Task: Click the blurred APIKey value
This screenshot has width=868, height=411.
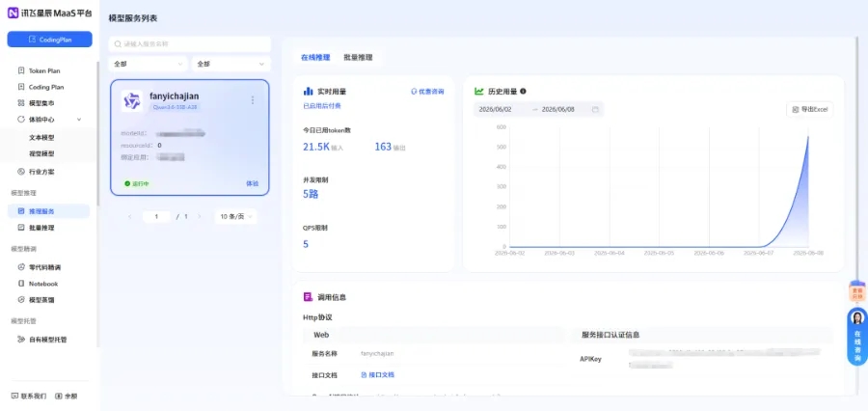Action: pos(724,358)
